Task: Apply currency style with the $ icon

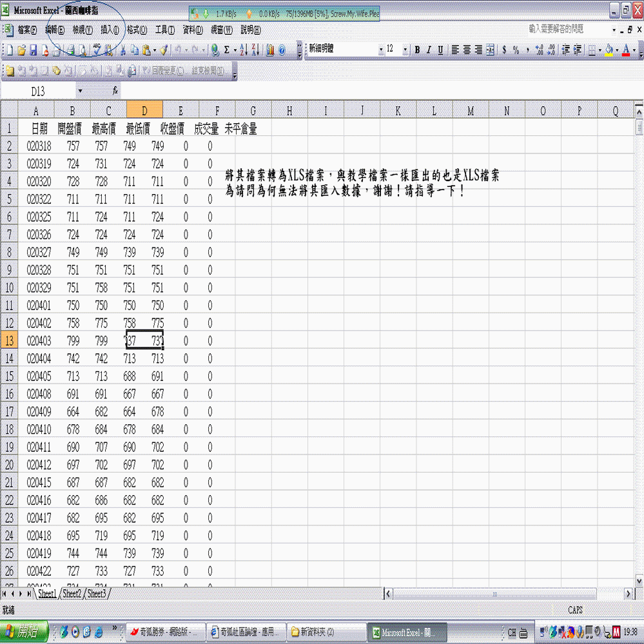Action: (504, 50)
